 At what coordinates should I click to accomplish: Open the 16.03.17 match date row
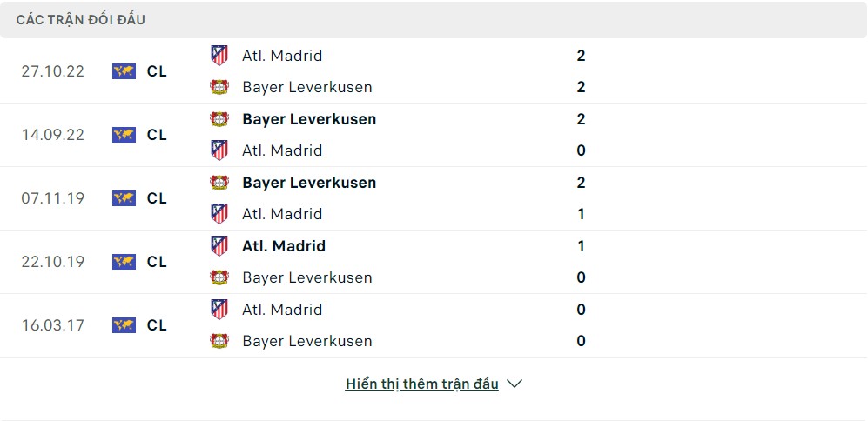[x=434, y=325]
